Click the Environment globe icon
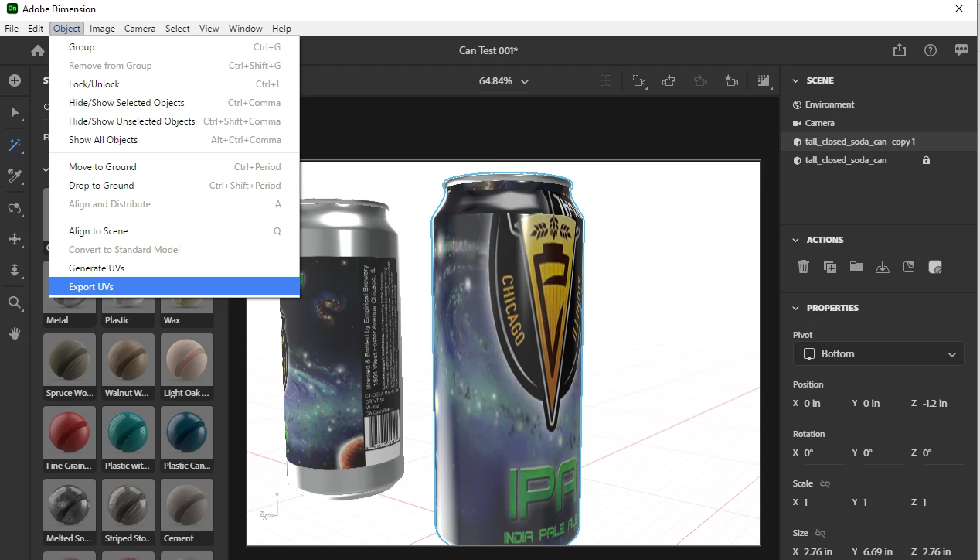 [x=798, y=104]
